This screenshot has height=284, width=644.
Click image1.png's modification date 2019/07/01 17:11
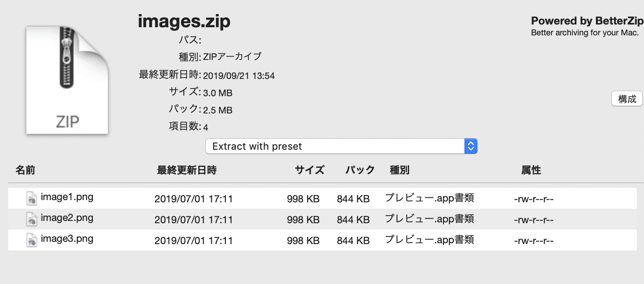pyautogui.click(x=194, y=199)
